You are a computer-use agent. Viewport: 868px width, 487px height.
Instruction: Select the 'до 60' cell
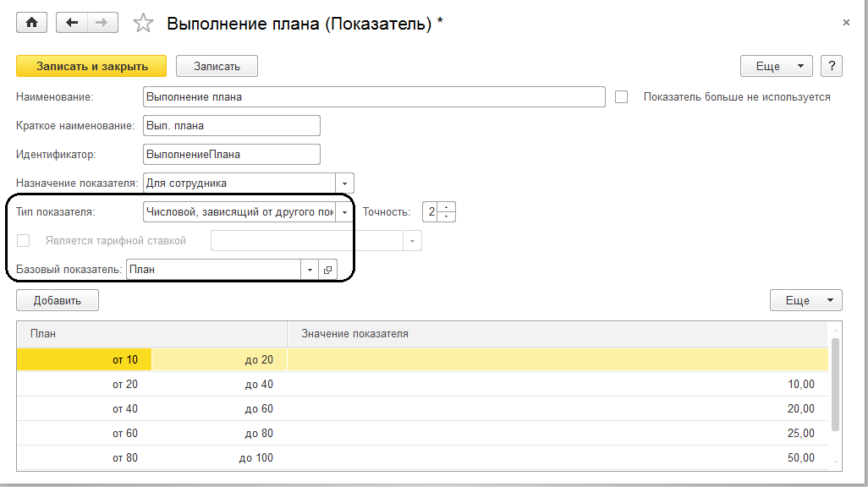[x=219, y=408]
